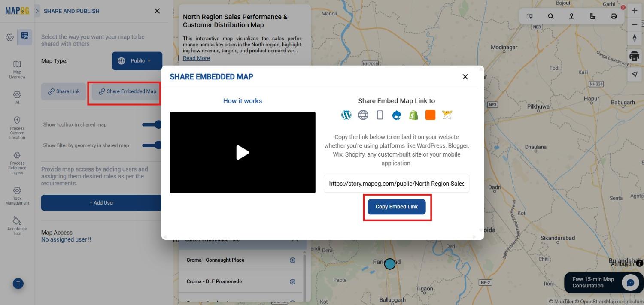Open the Annotation Tool
Image resolution: width=644 pixels, height=305 pixels.
coord(17,226)
